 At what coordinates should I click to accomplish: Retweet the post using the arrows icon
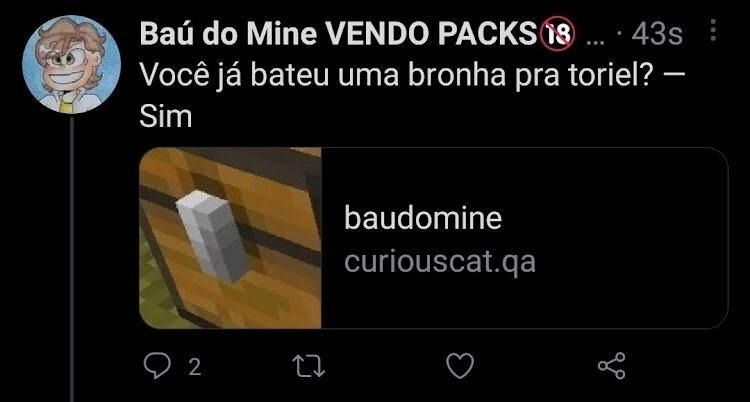click(309, 367)
